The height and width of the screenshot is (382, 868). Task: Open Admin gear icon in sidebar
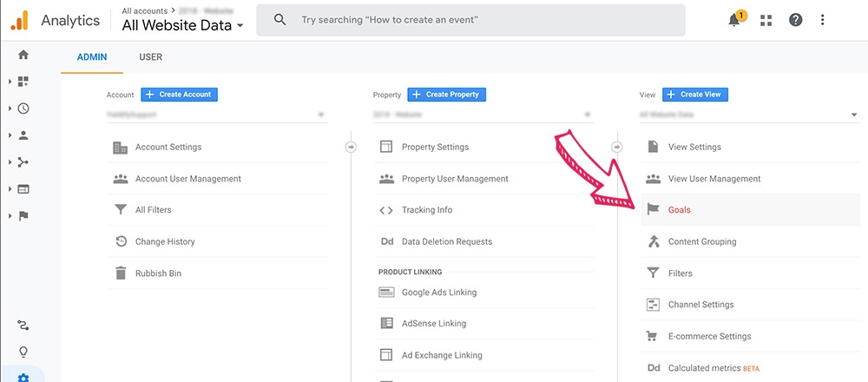[x=23, y=378]
